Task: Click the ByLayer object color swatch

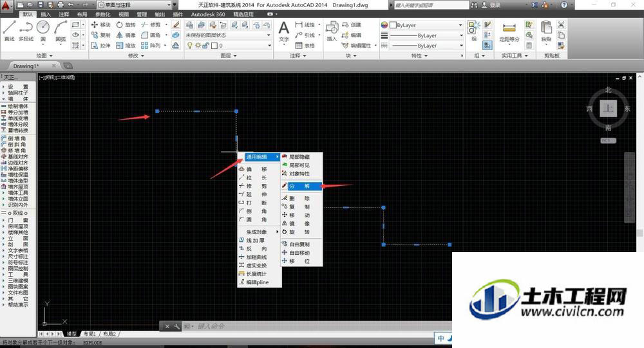Action: (393, 25)
